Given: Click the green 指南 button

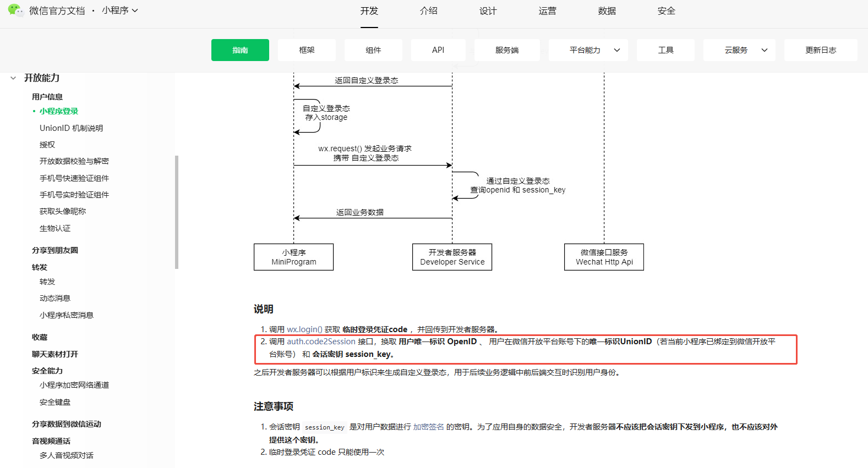Looking at the screenshot, I should [x=240, y=50].
